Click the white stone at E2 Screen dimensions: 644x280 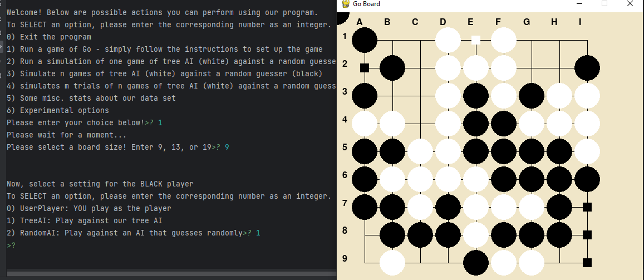tap(476, 68)
